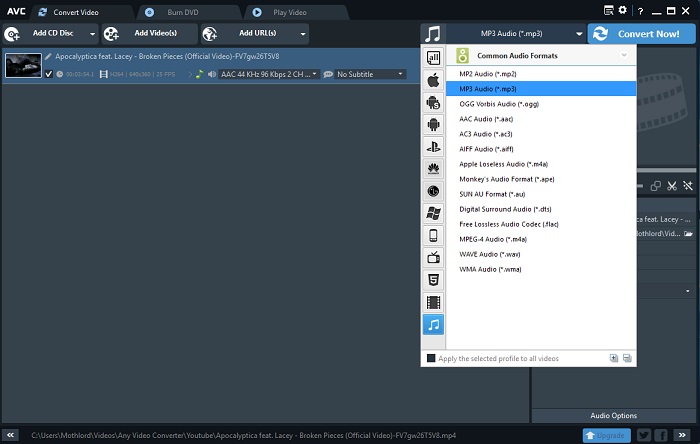Choose AC3 Audio (*.ac3) format
The image size is (700, 444).
[541, 134]
